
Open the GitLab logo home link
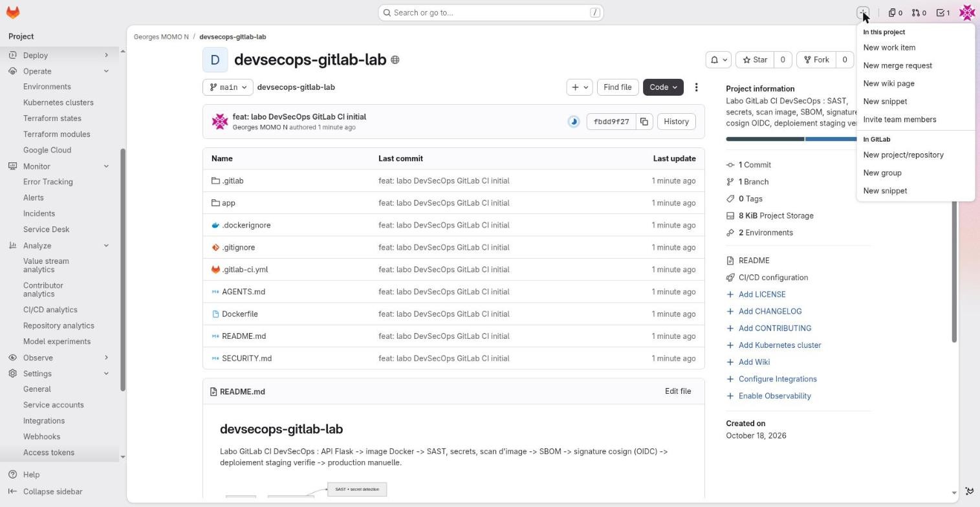click(13, 12)
